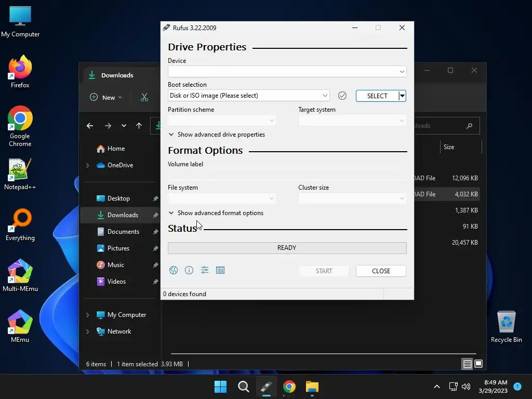Select MEmu desktop icon
This screenshot has height=399, width=532.
coord(20,326)
